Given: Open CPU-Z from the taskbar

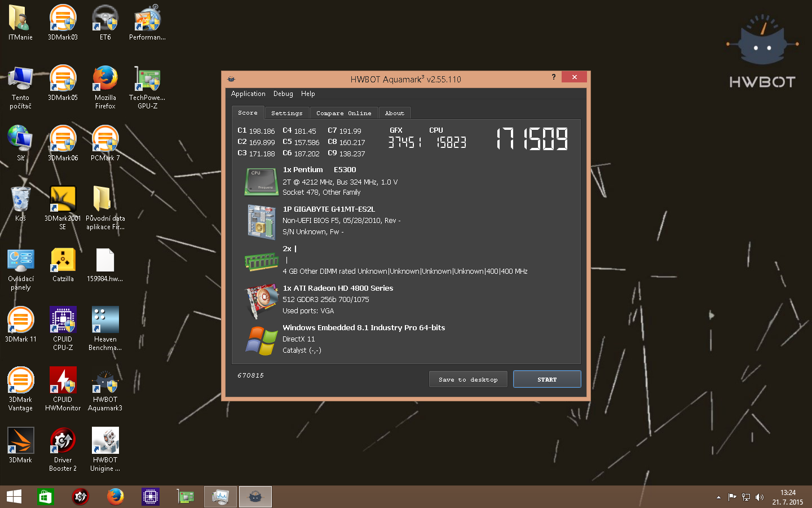Looking at the screenshot, I should 150,497.
